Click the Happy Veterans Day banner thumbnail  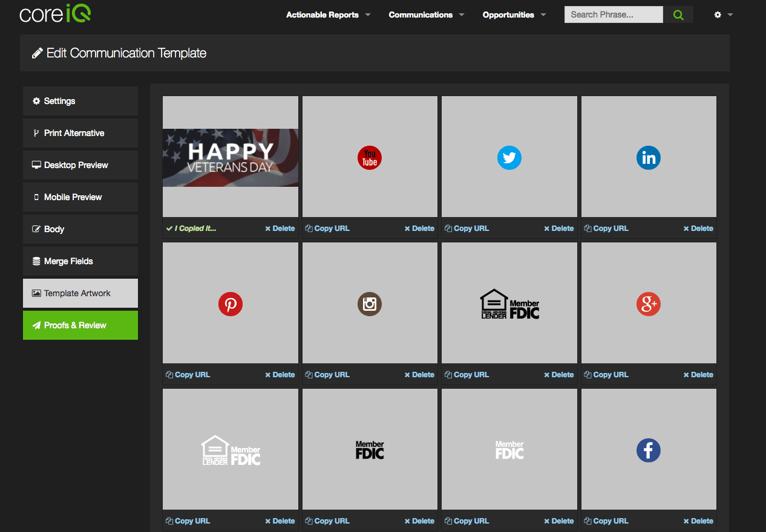tap(231, 157)
